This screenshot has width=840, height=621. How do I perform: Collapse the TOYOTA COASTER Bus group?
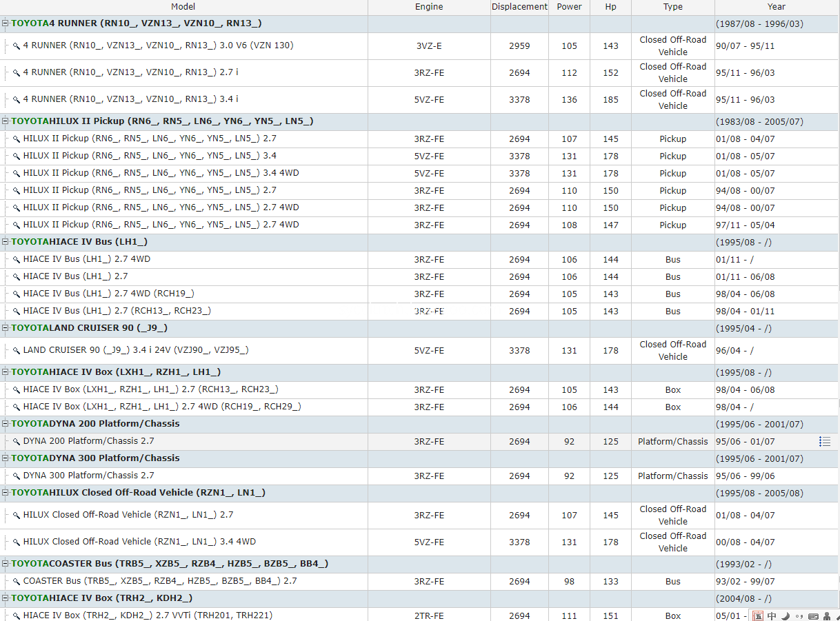pyautogui.click(x=6, y=564)
